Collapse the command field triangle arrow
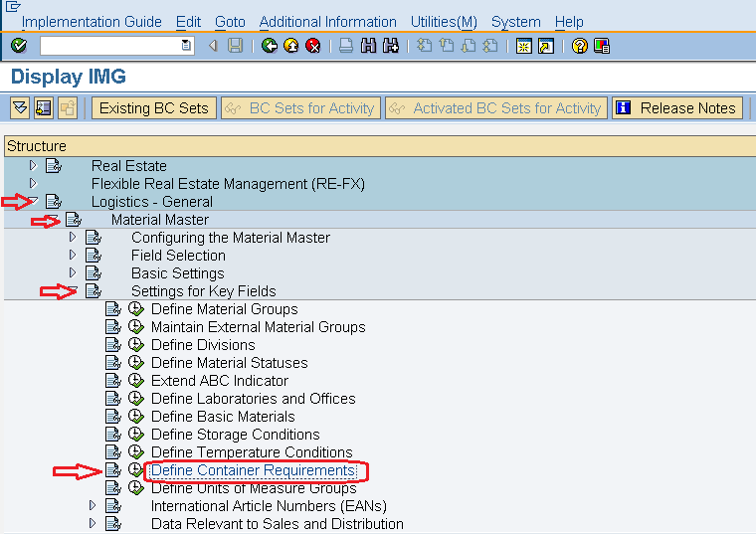The height and width of the screenshot is (534, 756). point(213,46)
